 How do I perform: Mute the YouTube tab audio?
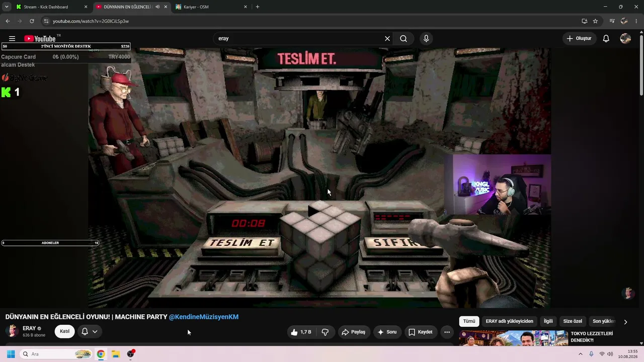pos(157,7)
